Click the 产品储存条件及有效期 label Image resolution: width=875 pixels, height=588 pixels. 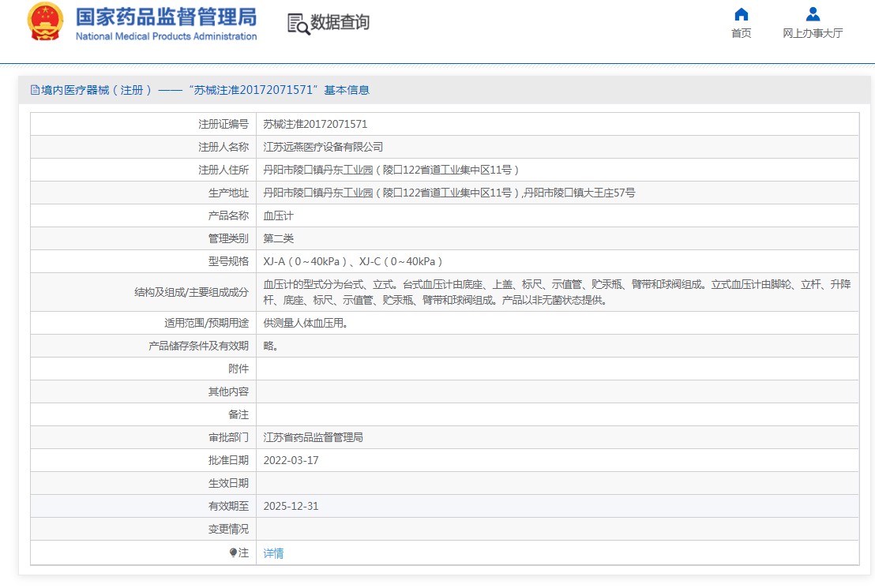pyautogui.click(x=199, y=346)
